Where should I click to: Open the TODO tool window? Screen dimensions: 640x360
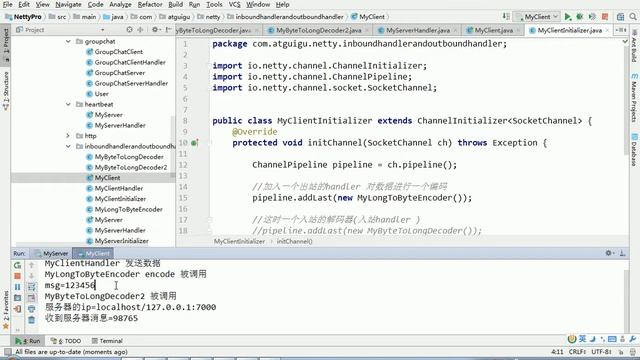pos(66,341)
